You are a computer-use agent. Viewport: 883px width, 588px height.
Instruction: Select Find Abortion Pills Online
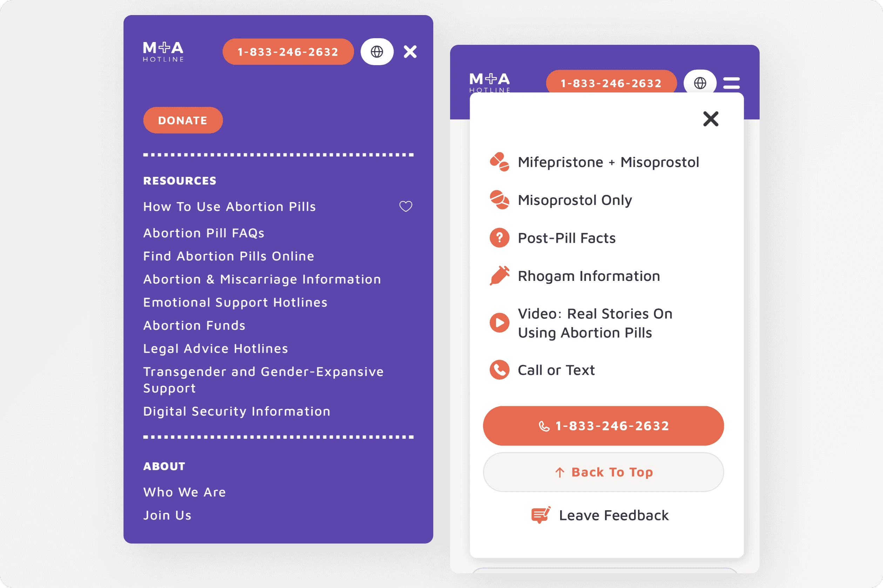point(229,256)
